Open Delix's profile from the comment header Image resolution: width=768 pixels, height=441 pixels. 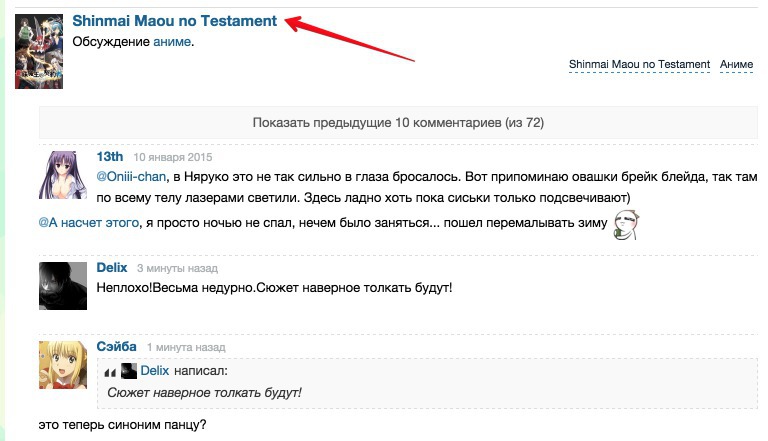tap(112, 268)
